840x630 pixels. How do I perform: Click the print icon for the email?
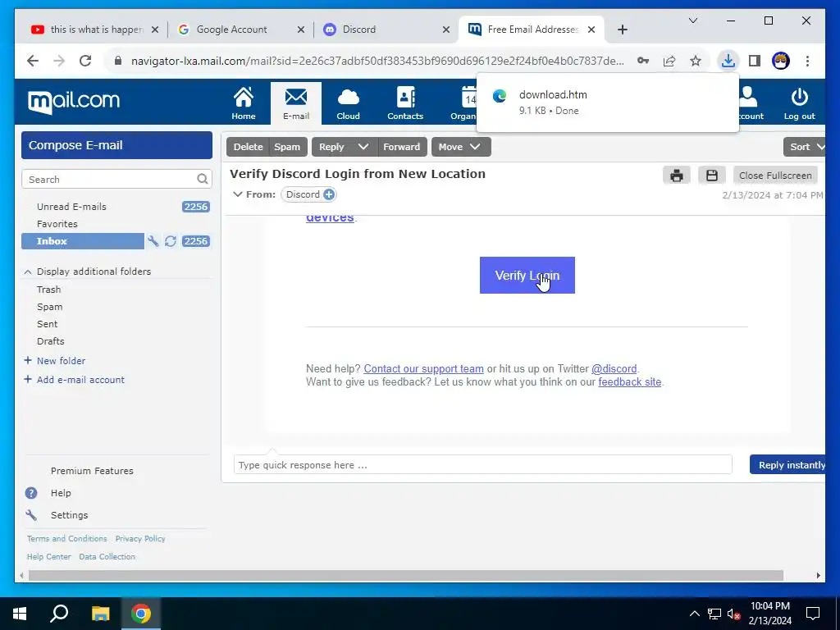(x=677, y=176)
